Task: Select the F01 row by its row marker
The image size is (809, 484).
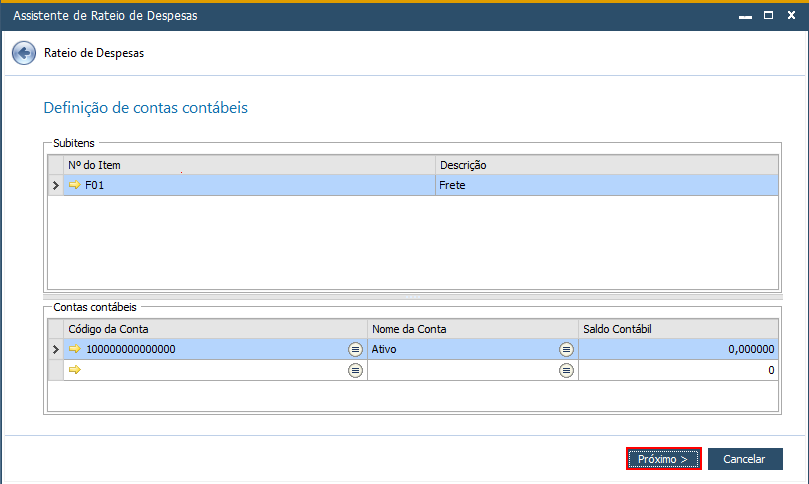Action: [x=56, y=185]
